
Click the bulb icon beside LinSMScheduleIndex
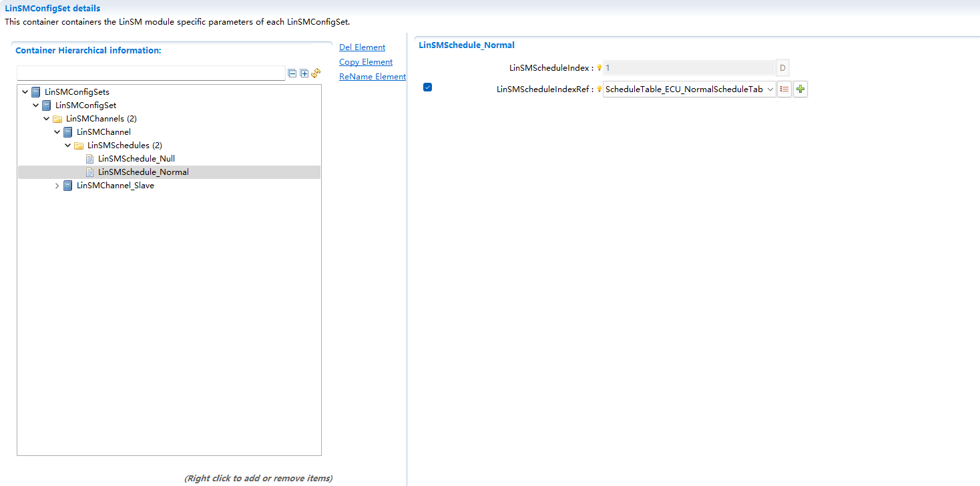[599, 67]
